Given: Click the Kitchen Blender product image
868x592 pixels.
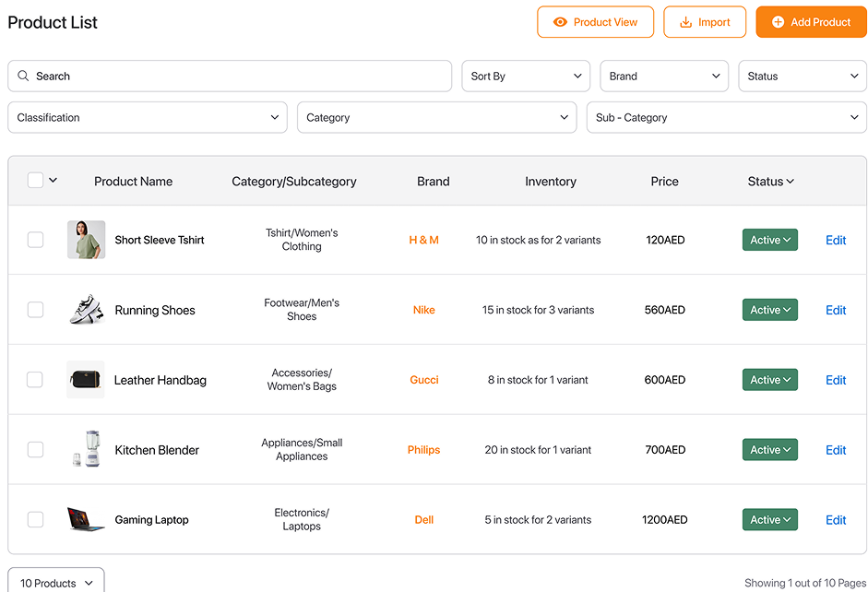Looking at the screenshot, I should click(x=86, y=450).
